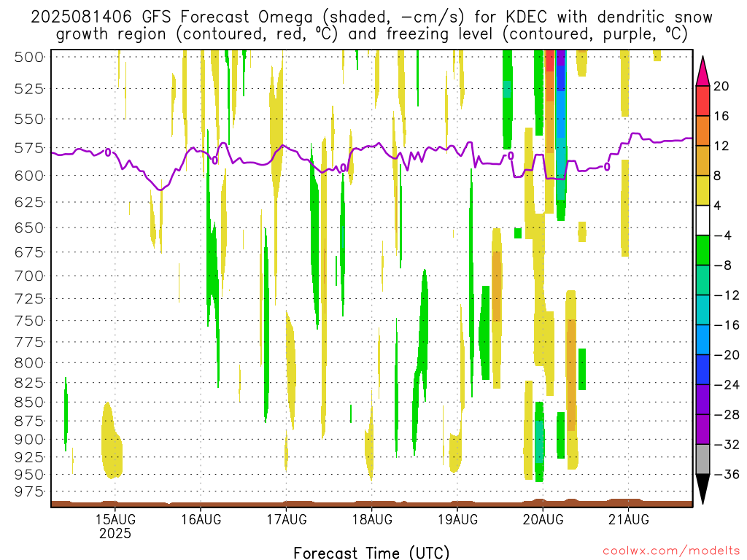Click the 775 pressure level label
This screenshot has height=560, width=747.
click(29, 342)
